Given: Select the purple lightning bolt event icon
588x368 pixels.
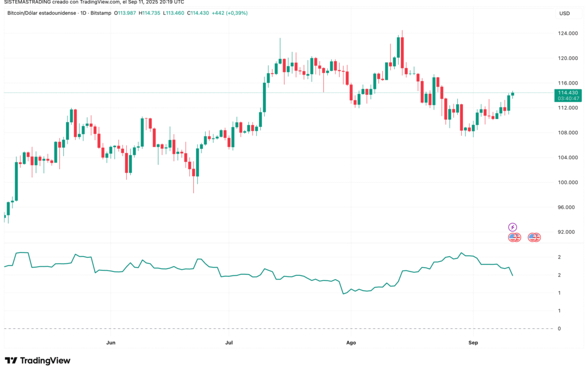Looking at the screenshot, I should 512,226.
